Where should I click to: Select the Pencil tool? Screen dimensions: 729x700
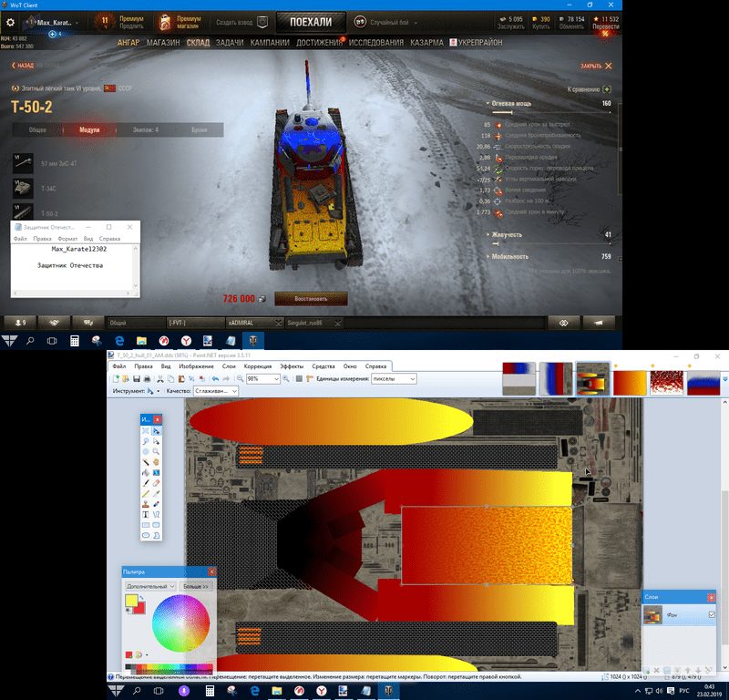coord(146,493)
